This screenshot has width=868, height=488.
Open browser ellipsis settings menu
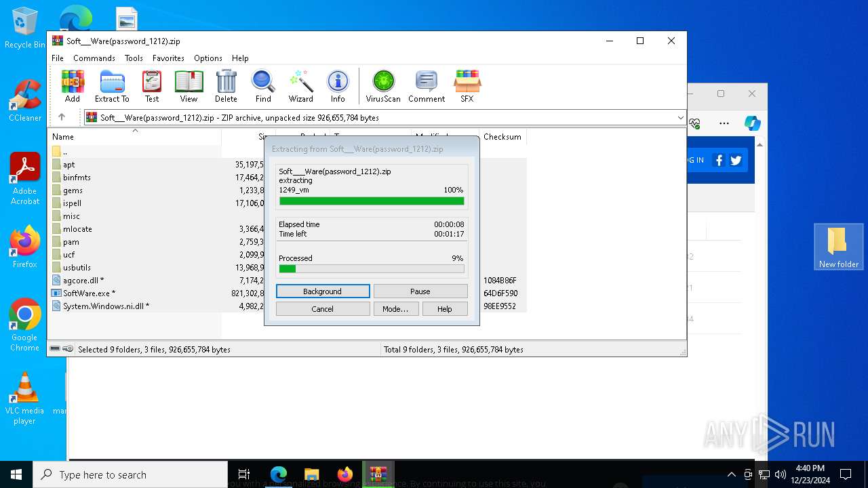(x=724, y=123)
